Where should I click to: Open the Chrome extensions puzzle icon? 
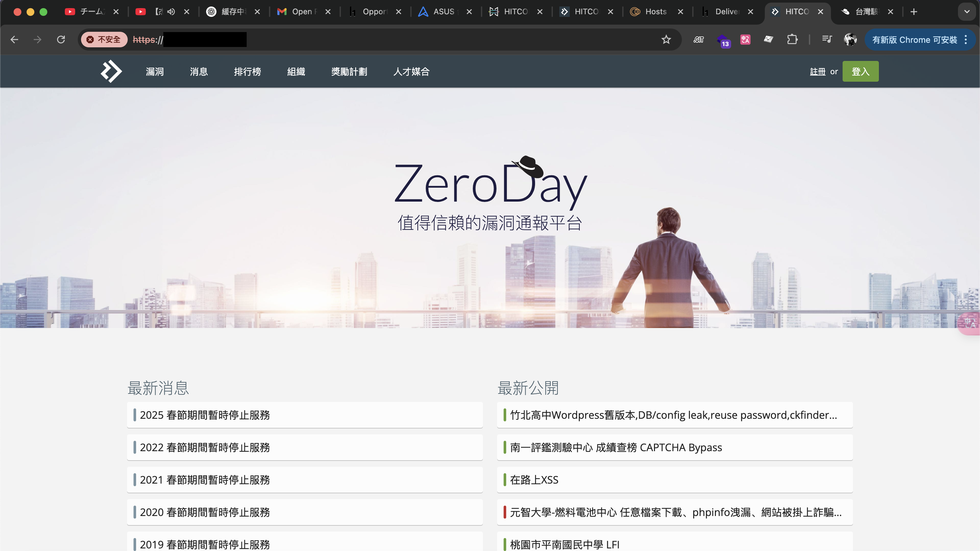[792, 40]
